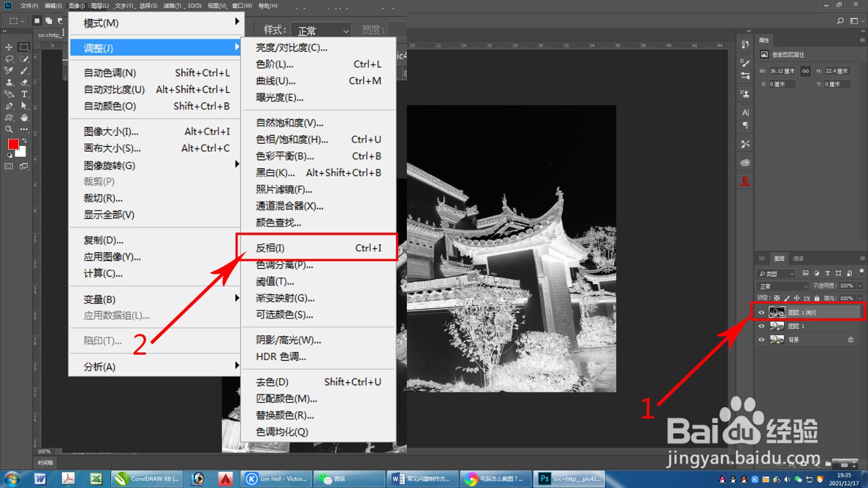Select the Eraser tool
868x488 pixels.
(x=23, y=82)
